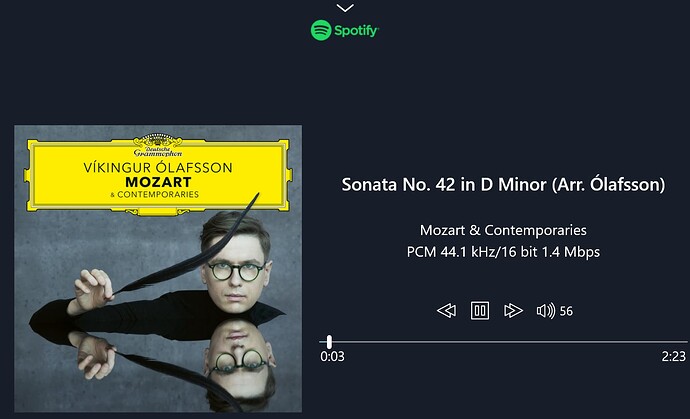Click the Spotify wordmark text
690x419 pixels.
pos(356,31)
